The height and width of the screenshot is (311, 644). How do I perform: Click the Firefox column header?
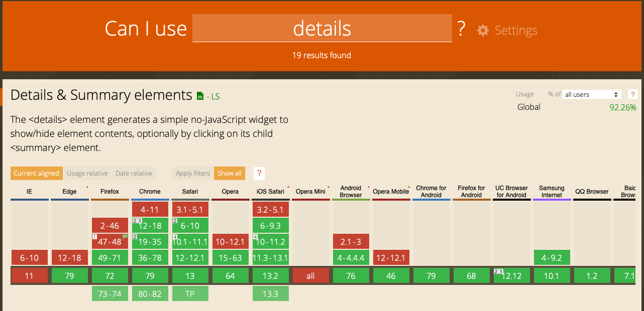pyautogui.click(x=110, y=192)
